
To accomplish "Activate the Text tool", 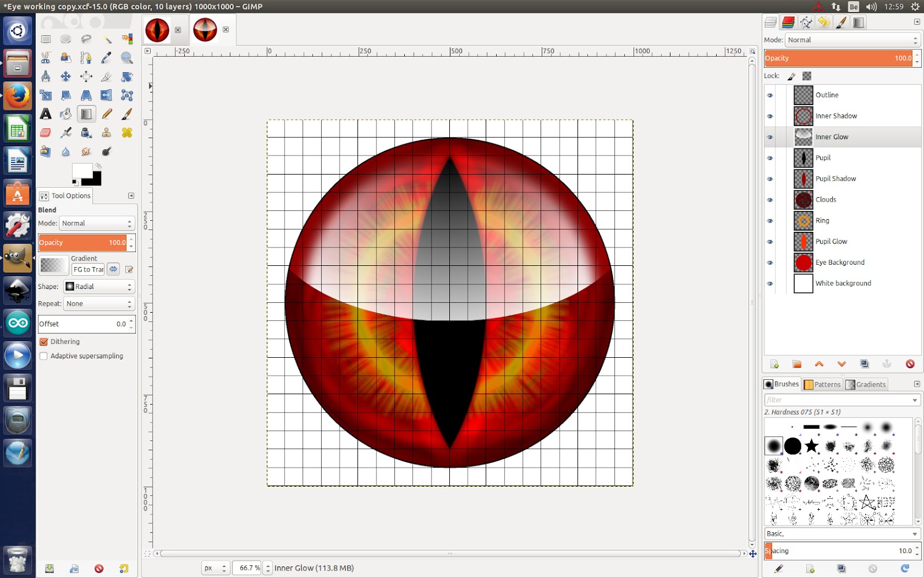I will [46, 114].
